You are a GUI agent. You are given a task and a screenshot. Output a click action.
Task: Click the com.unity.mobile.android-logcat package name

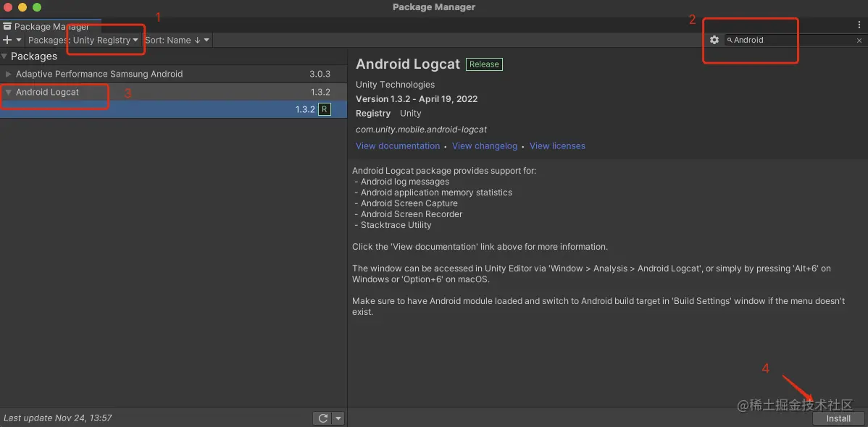pos(421,130)
